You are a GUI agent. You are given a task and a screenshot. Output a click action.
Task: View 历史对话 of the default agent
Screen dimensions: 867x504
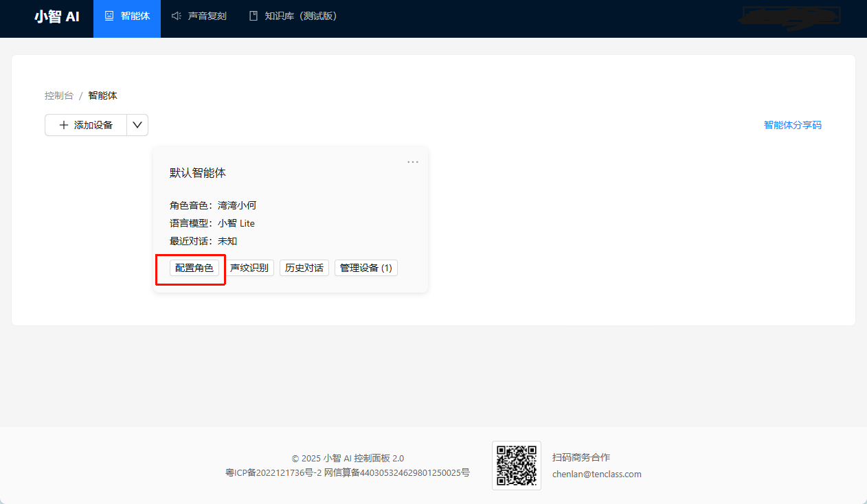(304, 268)
